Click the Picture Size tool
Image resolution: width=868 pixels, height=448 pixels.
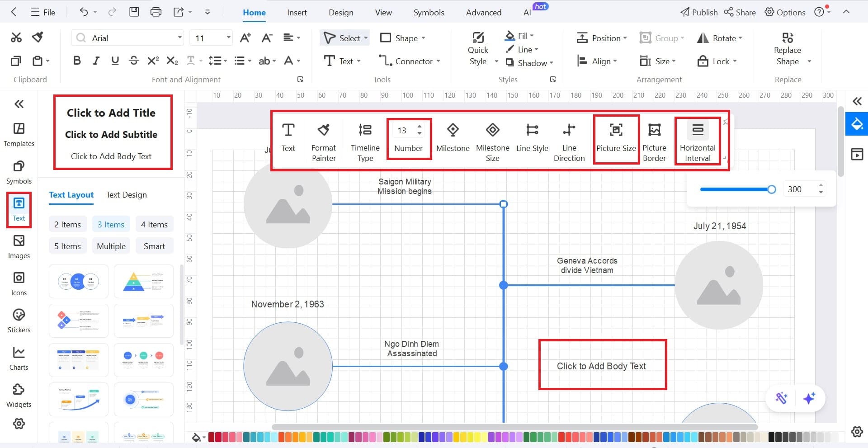(616, 137)
